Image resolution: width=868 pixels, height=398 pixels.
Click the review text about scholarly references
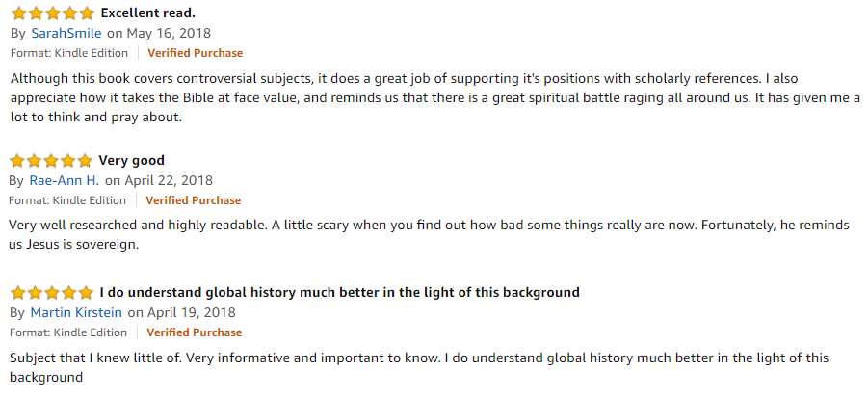pyautogui.click(x=435, y=98)
